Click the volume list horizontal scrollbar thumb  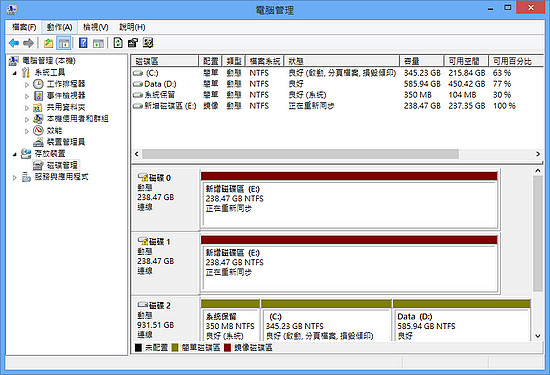300,154
